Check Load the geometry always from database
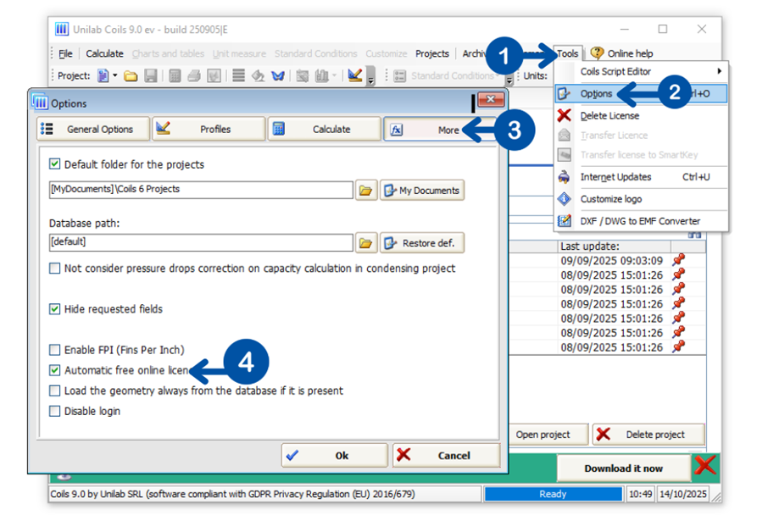The height and width of the screenshot is (532, 768). coord(55,391)
